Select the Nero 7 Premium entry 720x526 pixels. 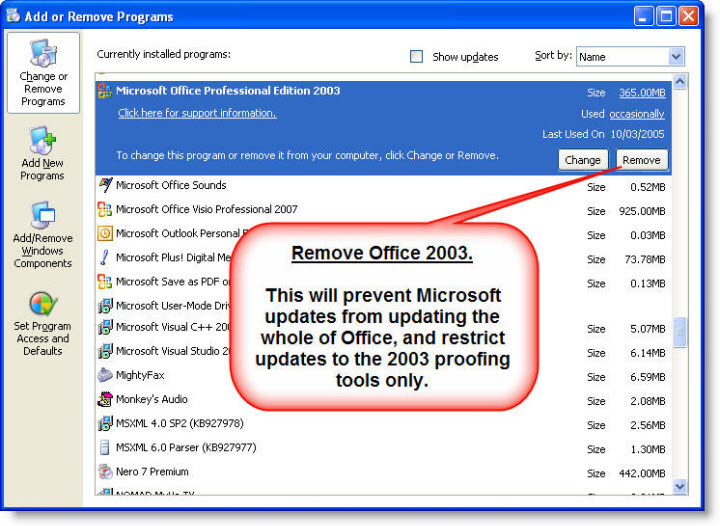(x=383, y=472)
